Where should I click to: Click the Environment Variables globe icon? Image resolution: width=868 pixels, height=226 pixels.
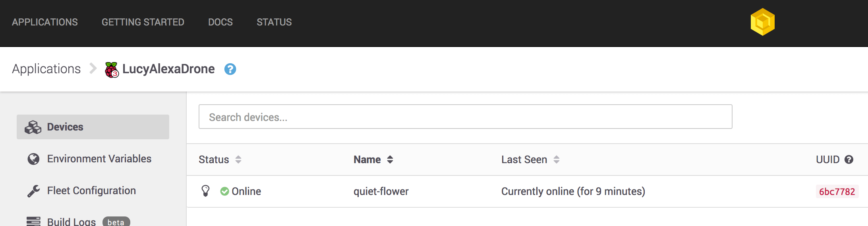click(x=33, y=159)
